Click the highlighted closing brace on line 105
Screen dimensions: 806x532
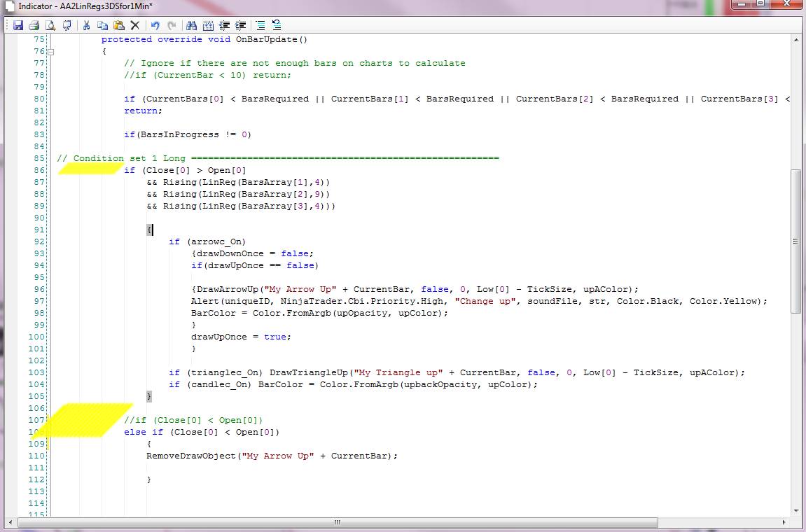[x=149, y=396]
